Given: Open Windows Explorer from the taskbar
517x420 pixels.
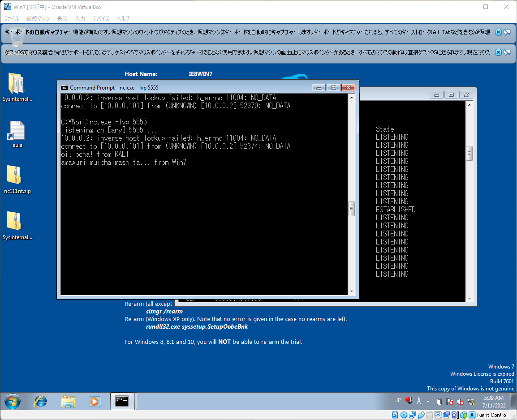Looking at the screenshot, I should click(x=68, y=401).
